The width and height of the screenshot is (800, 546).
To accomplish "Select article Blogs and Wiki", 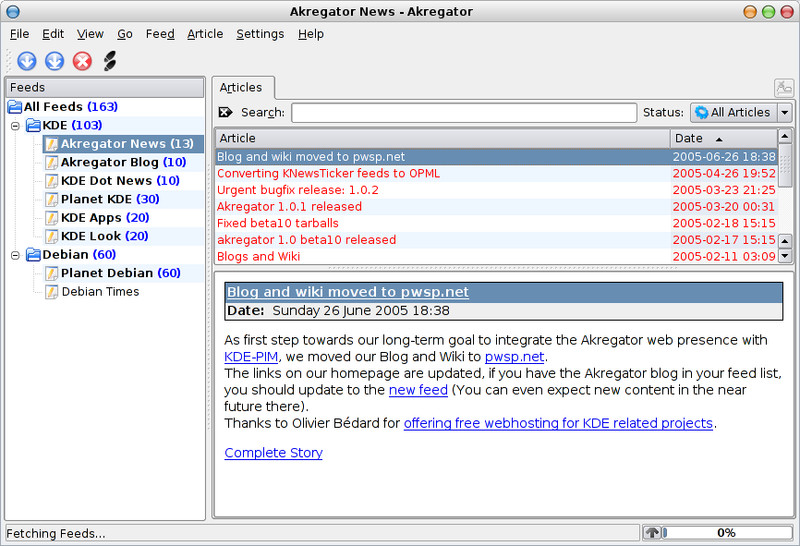I will (496, 256).
